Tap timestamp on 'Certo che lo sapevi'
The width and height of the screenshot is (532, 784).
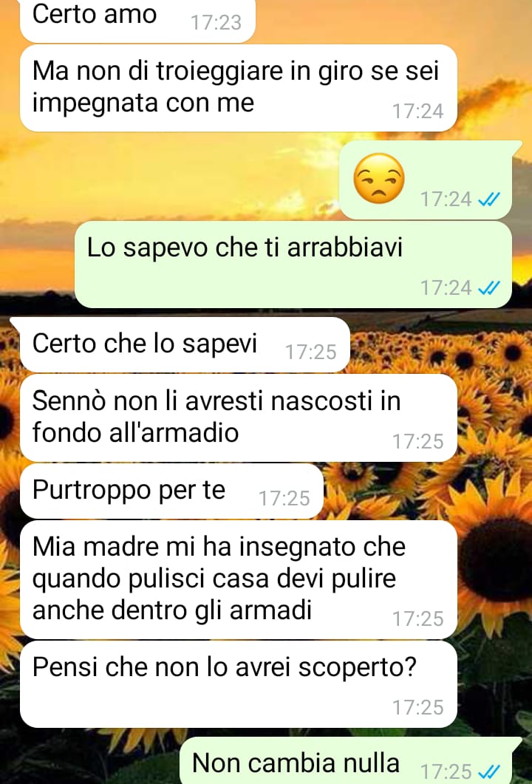coord(310,352)
